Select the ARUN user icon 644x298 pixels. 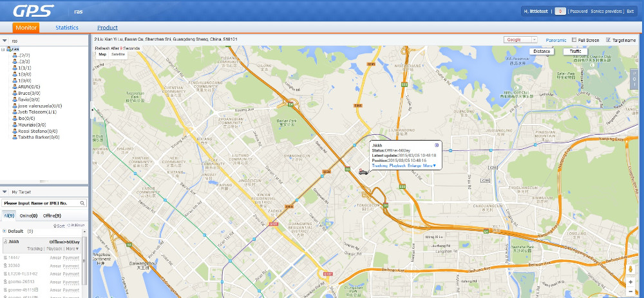pos(15,86)
